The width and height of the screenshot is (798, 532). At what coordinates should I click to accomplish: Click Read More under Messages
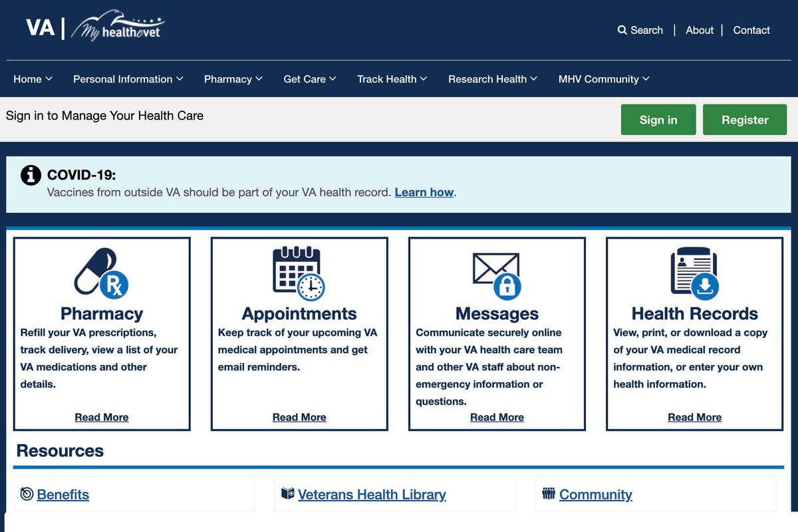coord(497,417)
